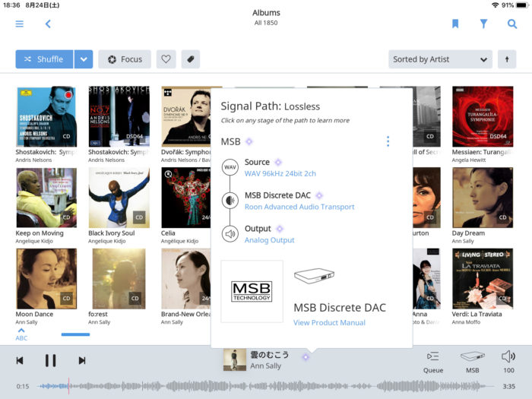This screenshot has width=532, height=399.
Task: Open search with the magnifier icon
Action: tap(512, 24)
